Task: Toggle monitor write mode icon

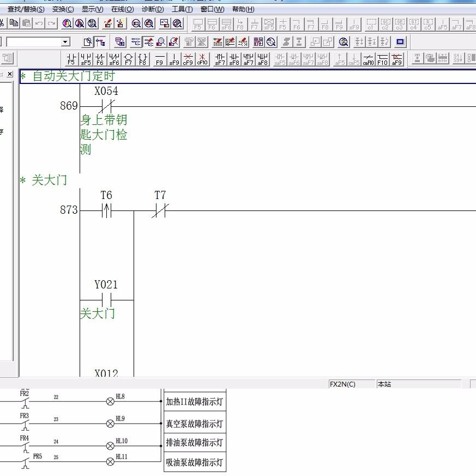Action: pyautogui.click(x=173, y=41)
